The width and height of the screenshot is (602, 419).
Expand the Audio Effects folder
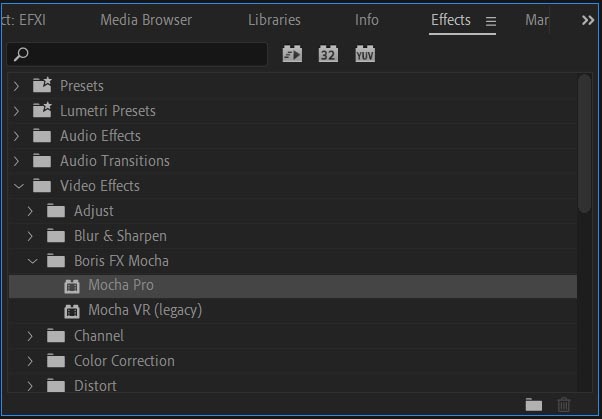(x=17, y=136)
